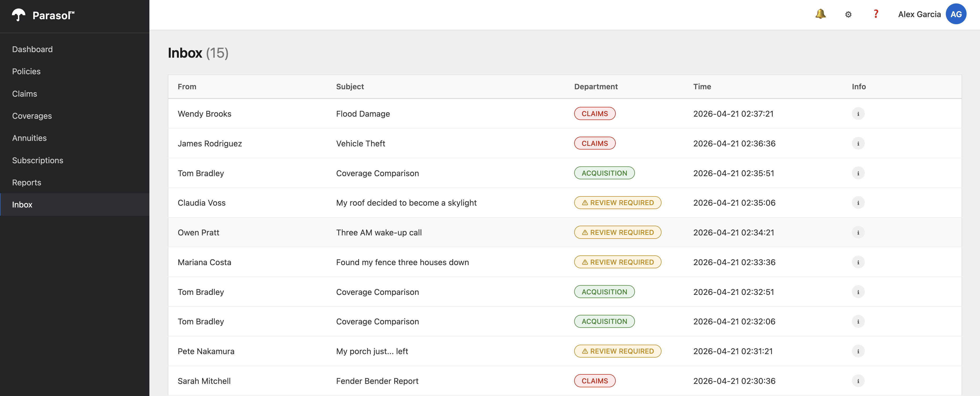Click the Time column header
This screenshot has height=396, width=980.
pos(702,87)
